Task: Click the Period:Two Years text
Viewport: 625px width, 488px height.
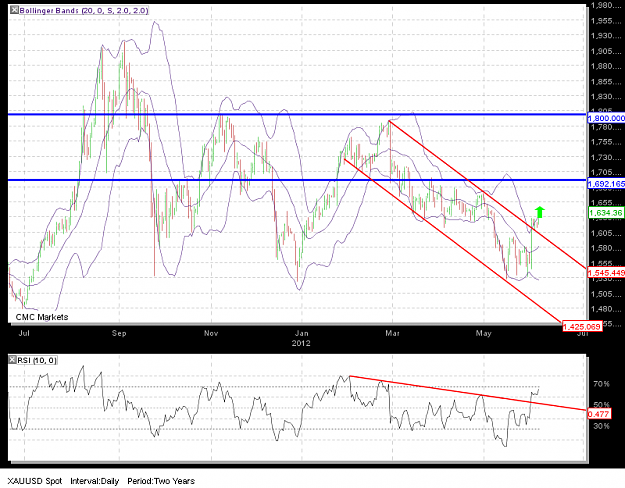Action: [x=161, y=481]
